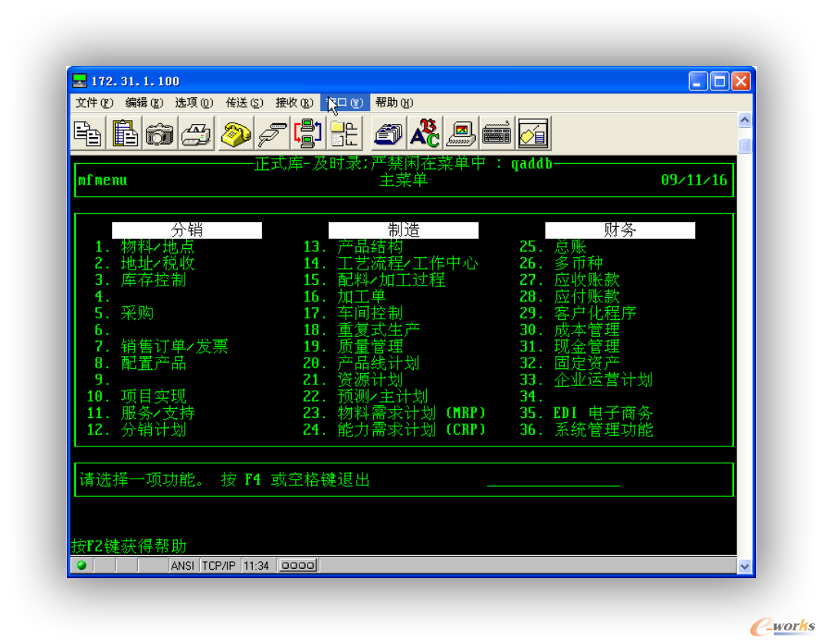Click menu item 7. 销售订单/发票

pyautogui.click(x=161, y=347)
